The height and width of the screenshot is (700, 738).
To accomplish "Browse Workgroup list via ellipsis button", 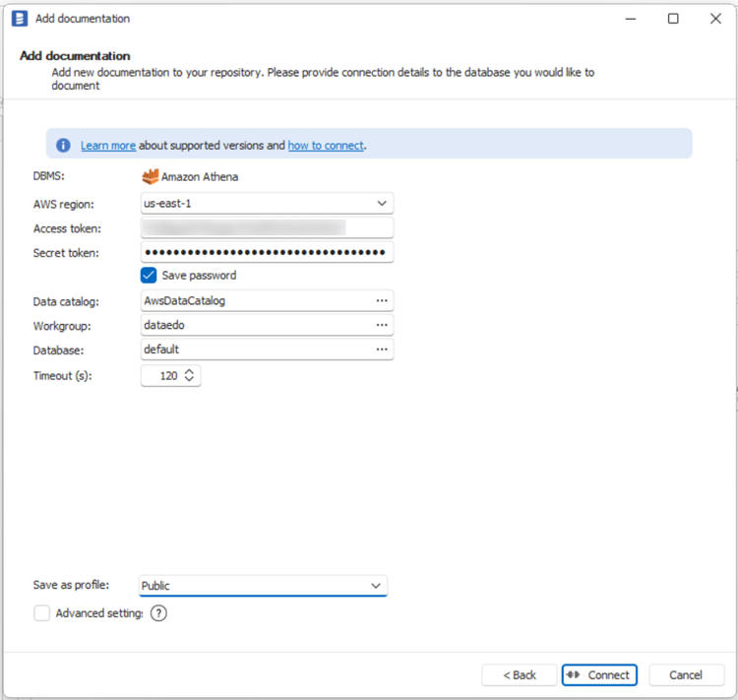I will [382, 325].
